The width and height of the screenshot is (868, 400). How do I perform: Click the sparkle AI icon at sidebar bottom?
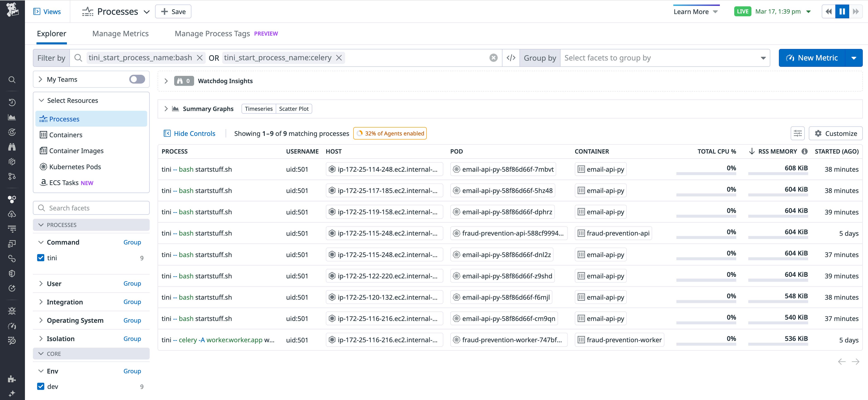click(x=12, y=393)
